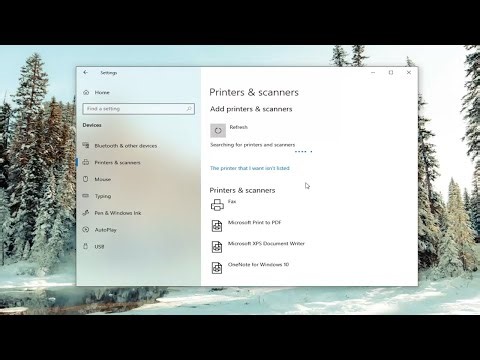The width and height of the screenshot is (480, 360).
Task: Click the Typing keyboard icon
Action: tap(86, 196)
